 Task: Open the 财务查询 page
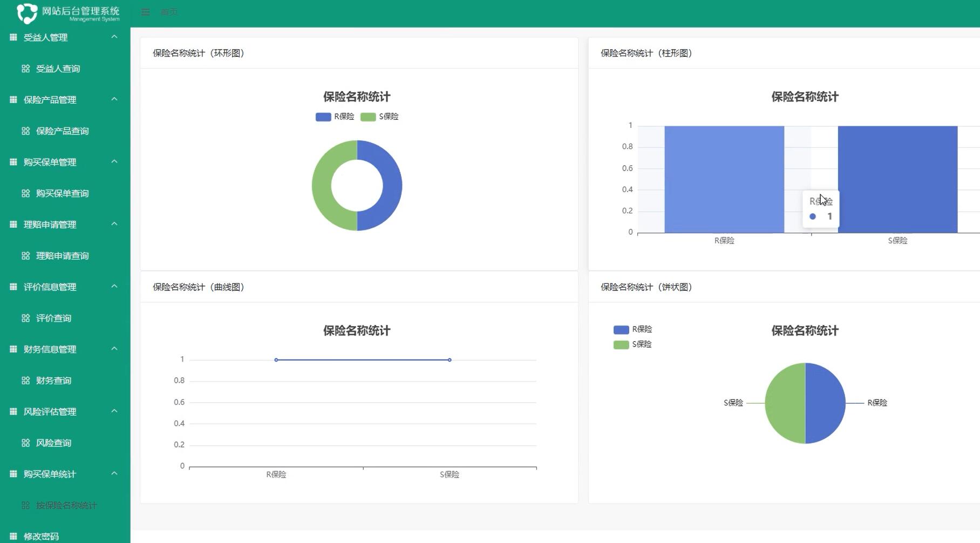tap(53, 380)
